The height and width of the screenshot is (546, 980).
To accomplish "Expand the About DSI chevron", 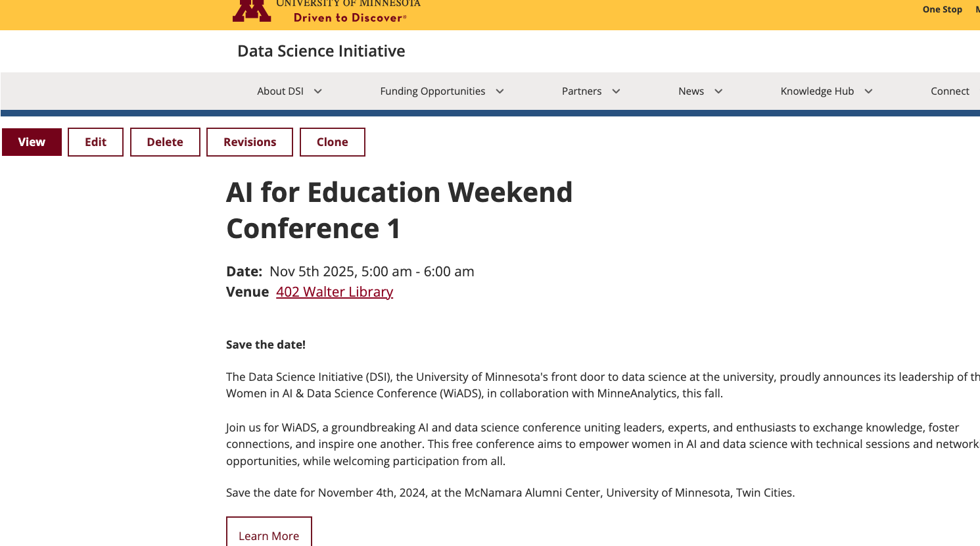I will (x=318, y=91).
